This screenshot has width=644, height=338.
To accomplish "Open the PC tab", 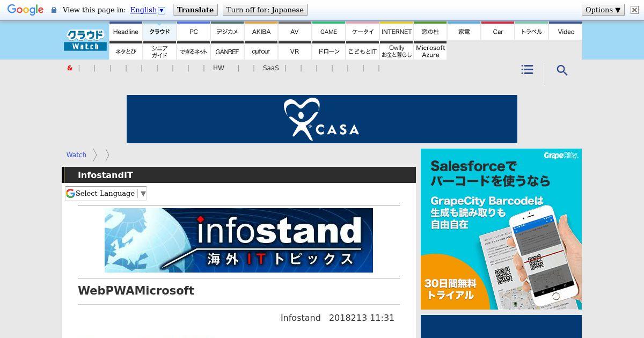I will 194,32.
